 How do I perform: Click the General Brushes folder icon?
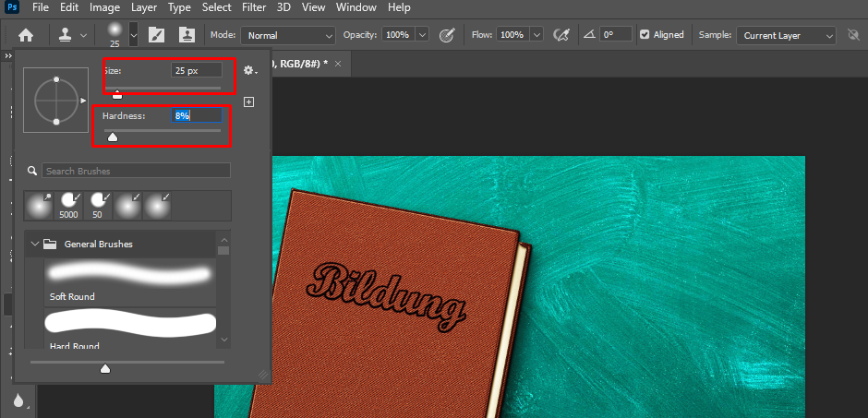[x=51, y=244]
